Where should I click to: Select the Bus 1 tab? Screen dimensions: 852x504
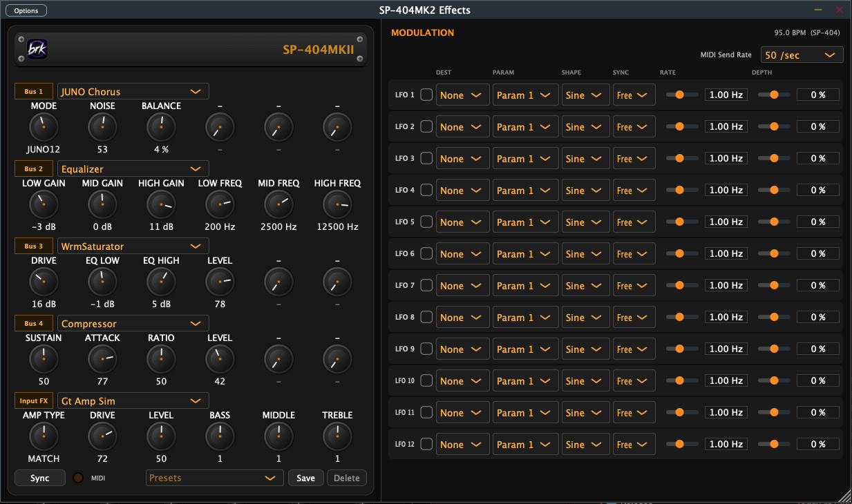(x=34, y=91)
